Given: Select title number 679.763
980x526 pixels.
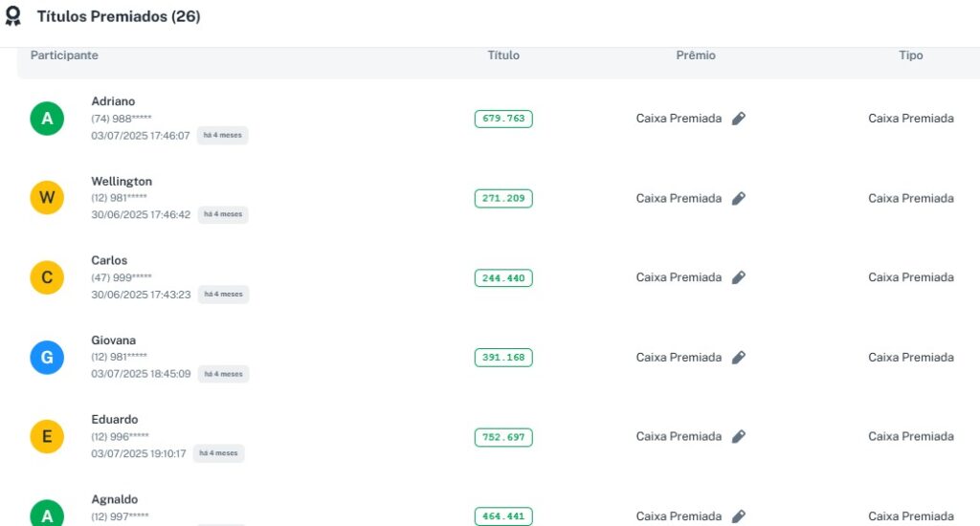Looking at the screenshot, I should [503, 119].
